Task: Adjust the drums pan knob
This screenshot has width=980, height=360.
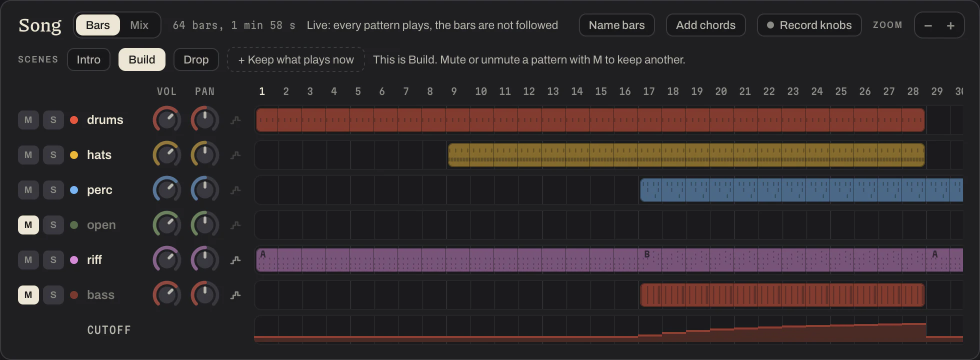Action: coord(204,120)
